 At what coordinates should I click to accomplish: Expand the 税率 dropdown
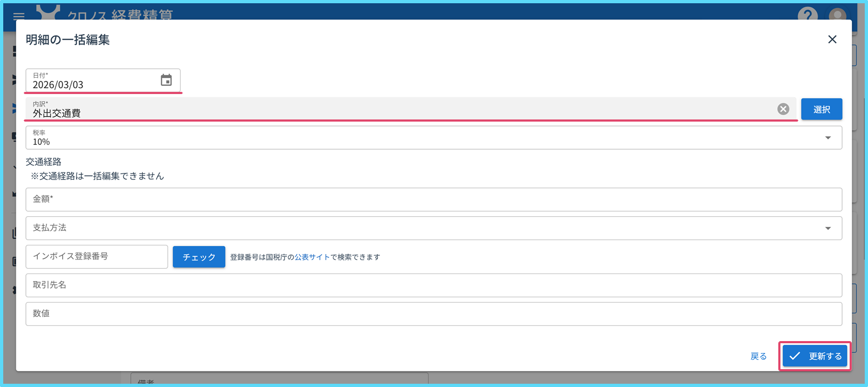click(x=827, y=138)
